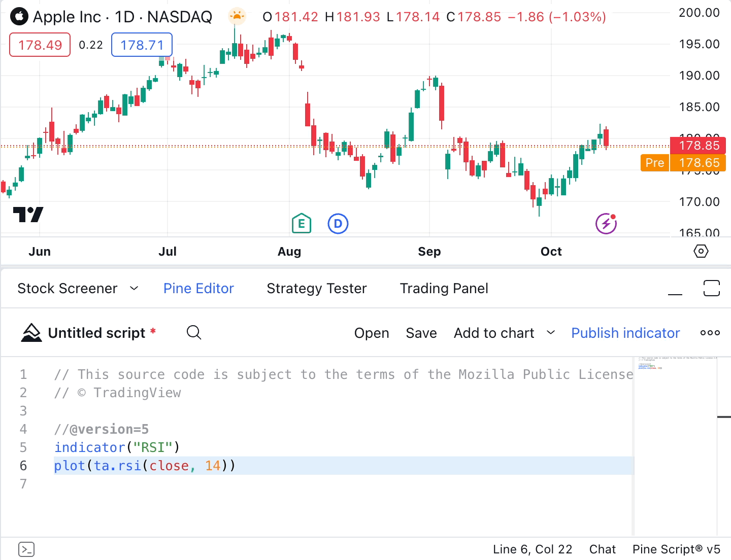Click the Jun label on time axis

coord(40,252)
